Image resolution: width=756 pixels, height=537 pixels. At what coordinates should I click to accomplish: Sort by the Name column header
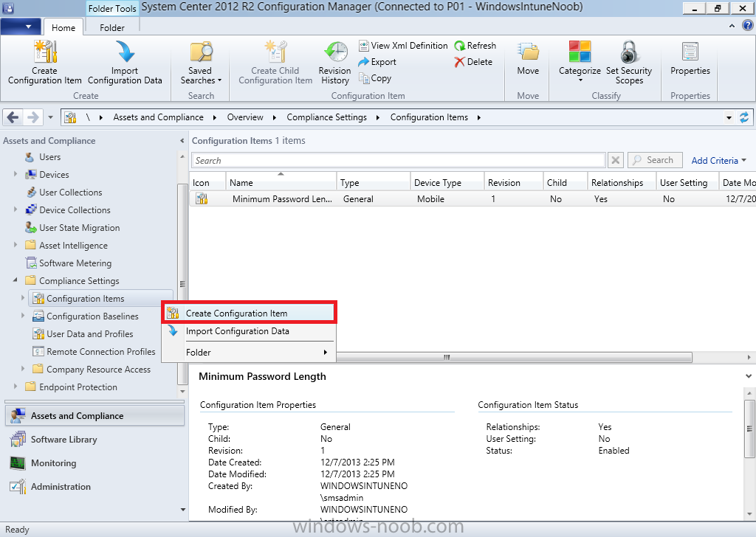coord(281,182)
